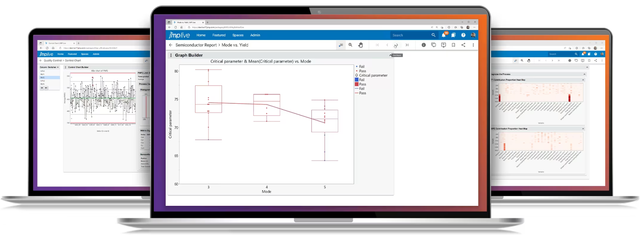This screenshot has height=239, width=644.
Task: Go to next report in center toolbar
Action: tap(397, 45)
